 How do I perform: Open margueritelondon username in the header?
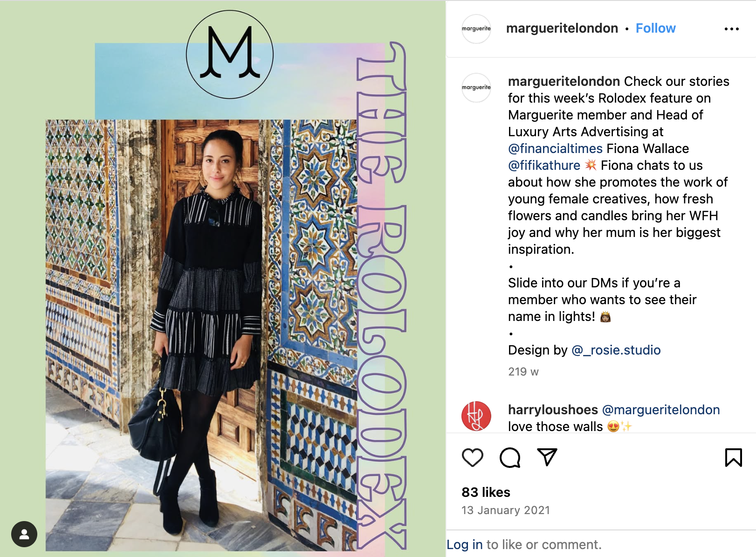tap(562, 28)
